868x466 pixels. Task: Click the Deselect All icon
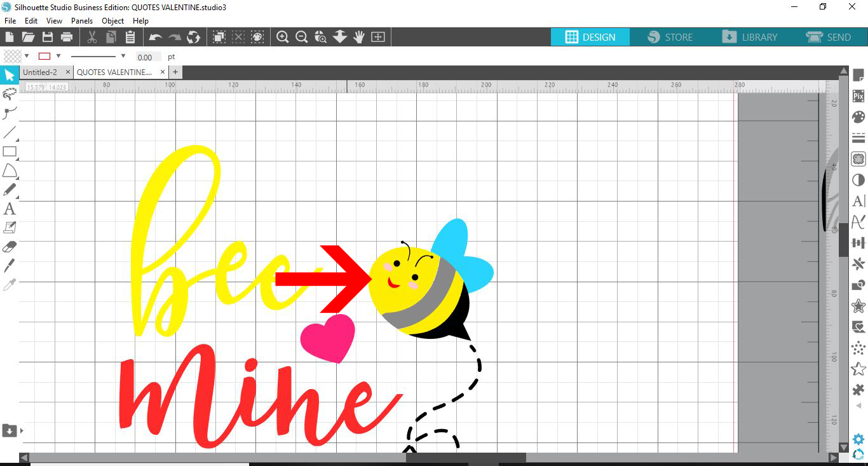coord(238,38)
